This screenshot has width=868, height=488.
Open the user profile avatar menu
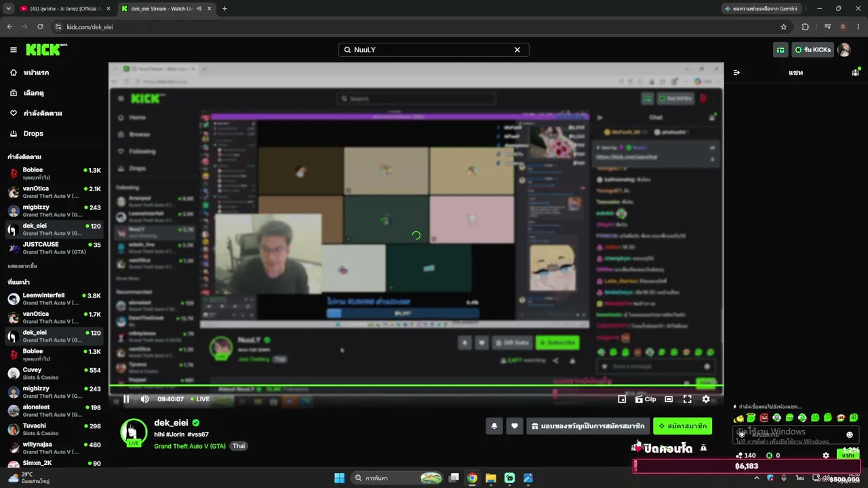pos(844,49)
